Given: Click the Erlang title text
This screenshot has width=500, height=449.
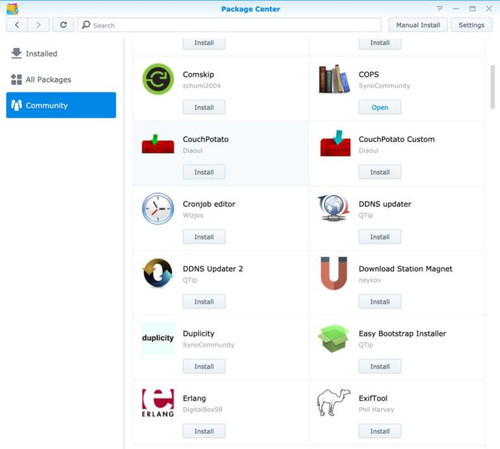Looking at the screenshot, I should [x=194, y=398].
